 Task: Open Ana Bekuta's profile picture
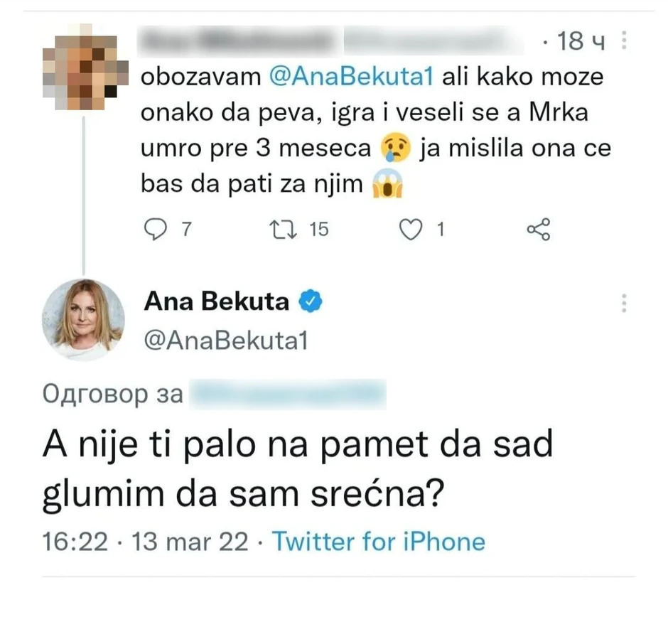[x=84, y=319]
